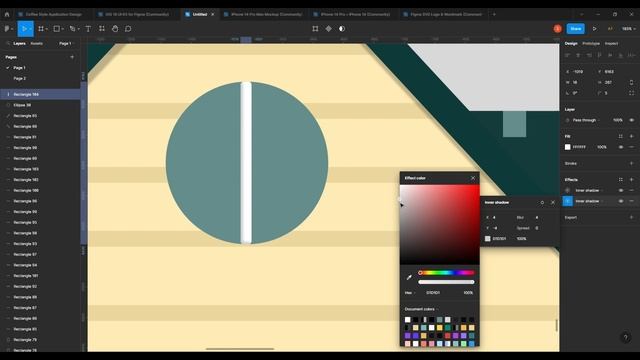Switch to the Layers tab
Screen dimensions: 640x360
click(19, 43)
